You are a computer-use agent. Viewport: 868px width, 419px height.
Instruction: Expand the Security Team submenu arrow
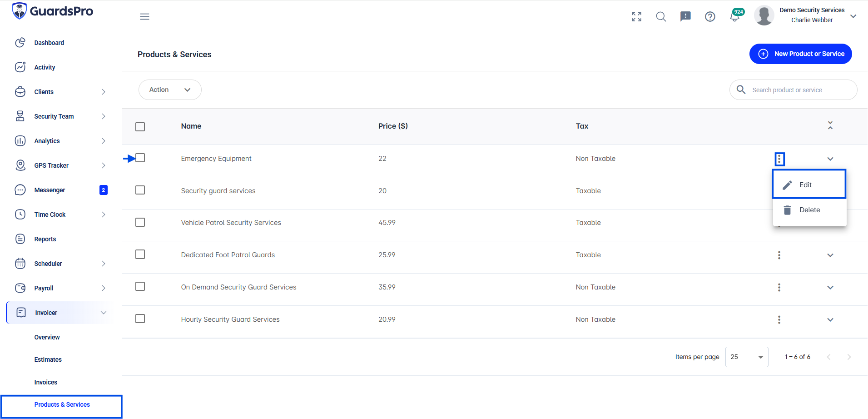coord(104,116)
